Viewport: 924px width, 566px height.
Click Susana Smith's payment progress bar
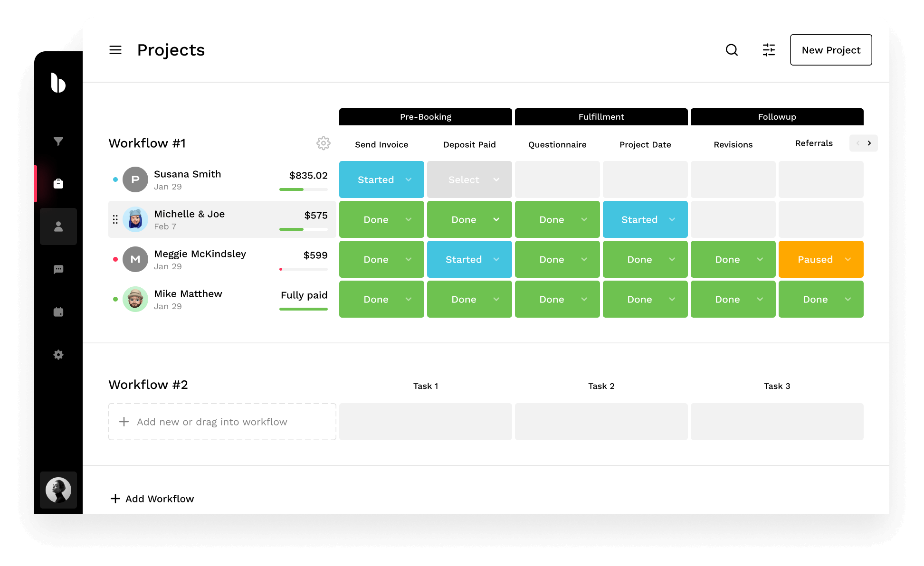(x=304, y=189)
